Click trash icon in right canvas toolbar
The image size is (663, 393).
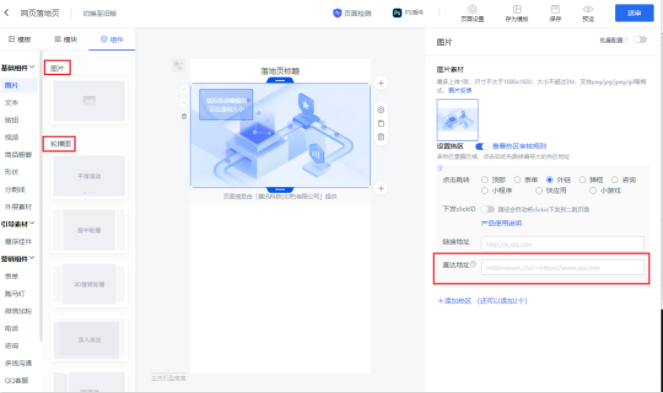point(381,137)
